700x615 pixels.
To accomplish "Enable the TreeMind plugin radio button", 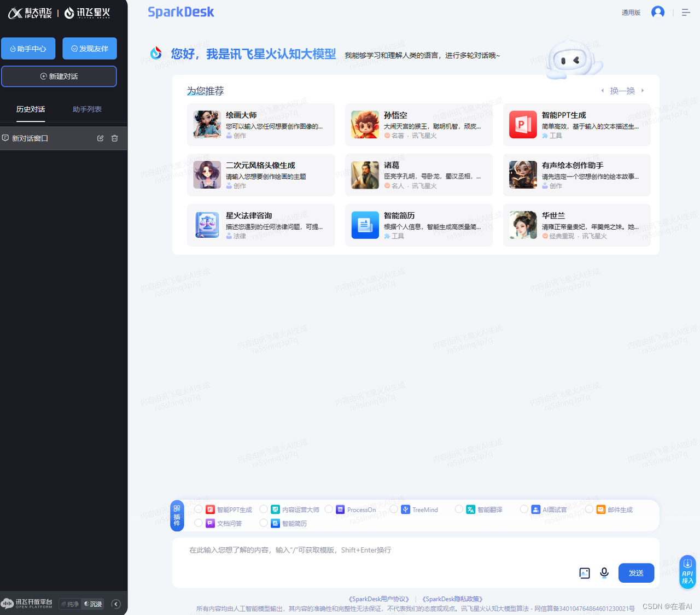I will tap(394, 509).
